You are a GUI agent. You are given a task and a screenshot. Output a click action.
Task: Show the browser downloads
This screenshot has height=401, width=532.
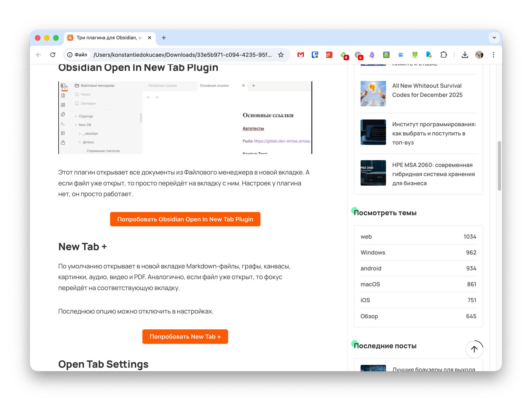[x=465, y=55]
